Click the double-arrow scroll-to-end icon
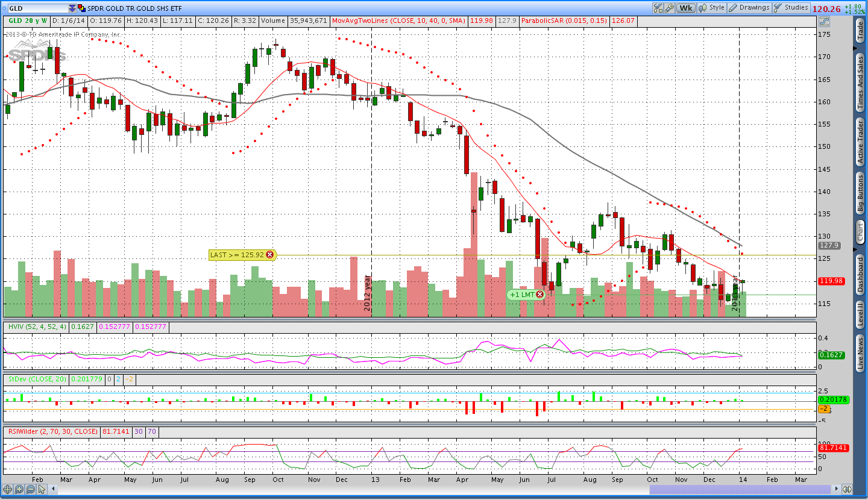The width and height of the screenshot is (868, 500). point(846,489)
